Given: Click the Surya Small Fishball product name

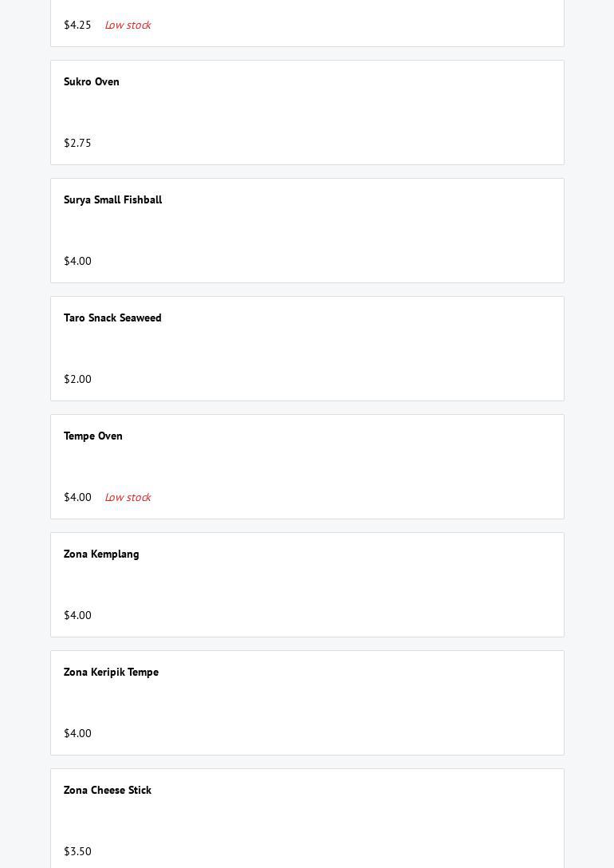Looking at the screenshot, I should pyautogui.click(x=112, y=199).
